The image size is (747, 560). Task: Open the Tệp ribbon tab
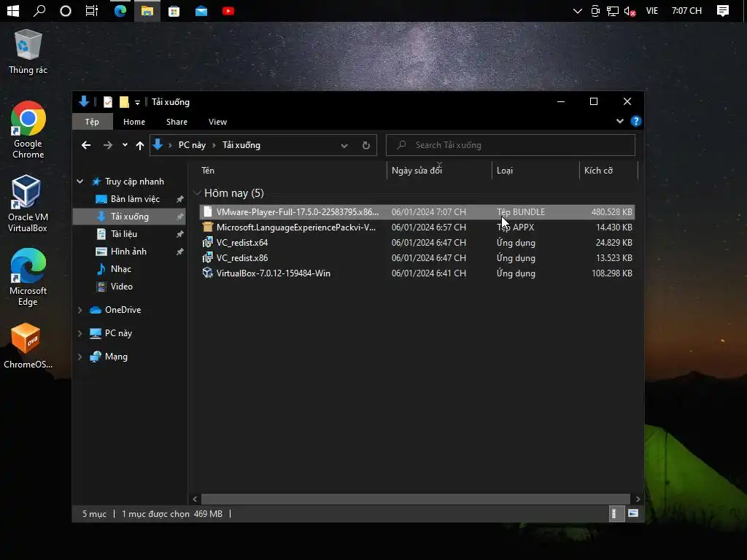92,122
